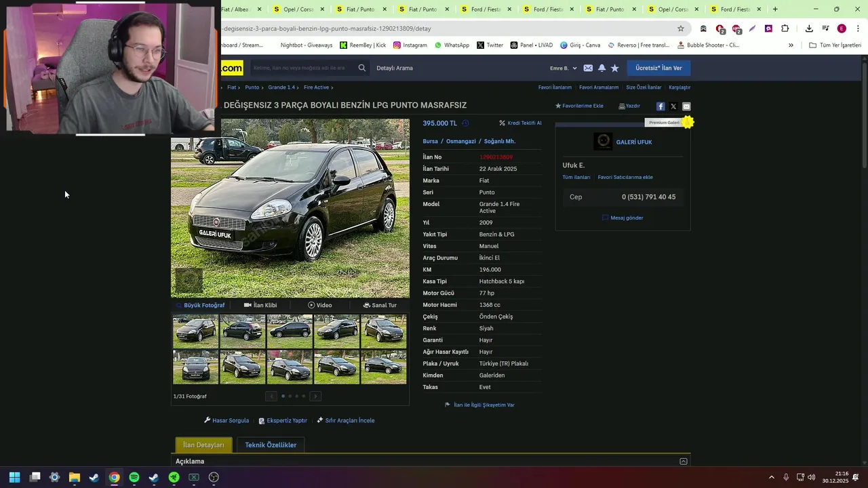Click Mesaj gönder to message seller
868x488 pixels.
[623, 218]
